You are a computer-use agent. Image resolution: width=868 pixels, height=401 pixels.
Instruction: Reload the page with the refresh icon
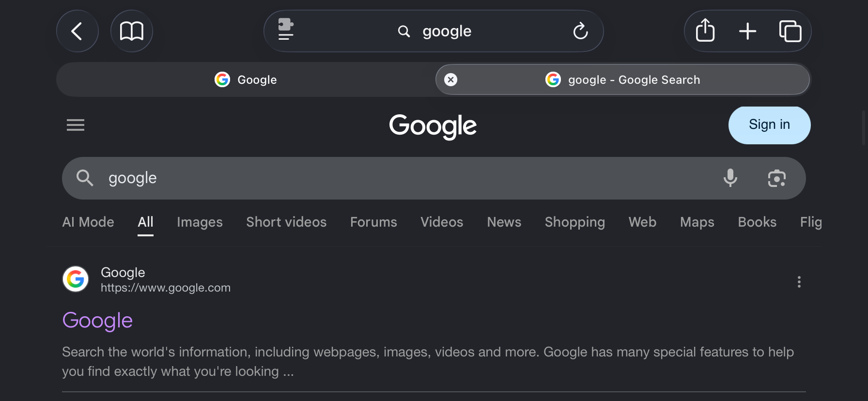580,31
